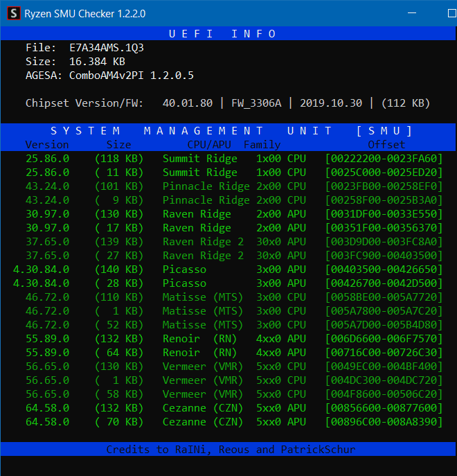Viewport: 457px width, 476px height.
Task: Select Pinnacle Ridge offset 00258F00-0025B3A0
Action: [384, 200]
